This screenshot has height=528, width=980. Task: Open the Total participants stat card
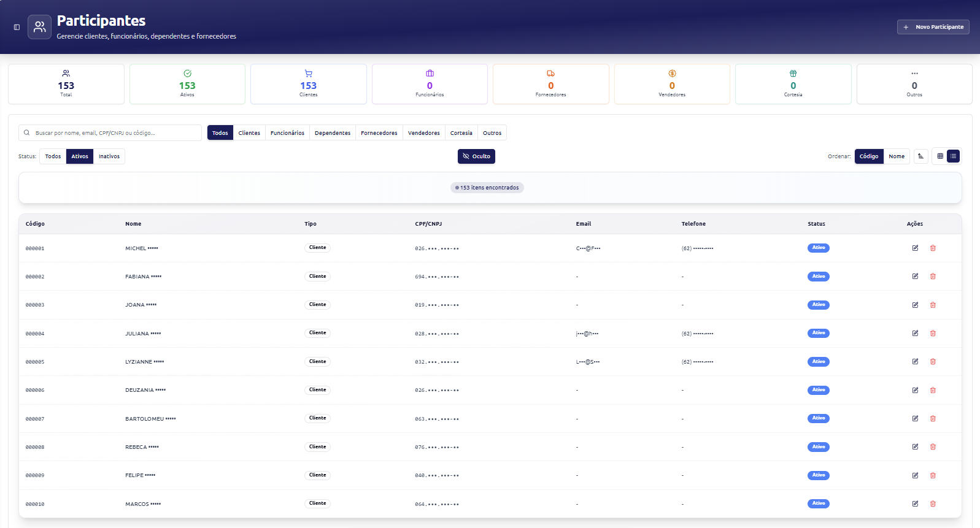coord(66,84)
